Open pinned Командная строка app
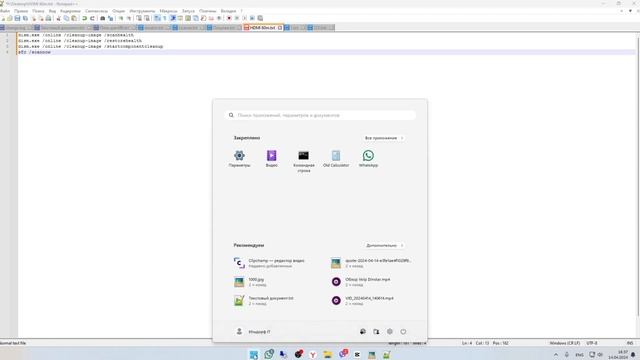The height and width of the screenshot is (360, 640). coord(304,161)
